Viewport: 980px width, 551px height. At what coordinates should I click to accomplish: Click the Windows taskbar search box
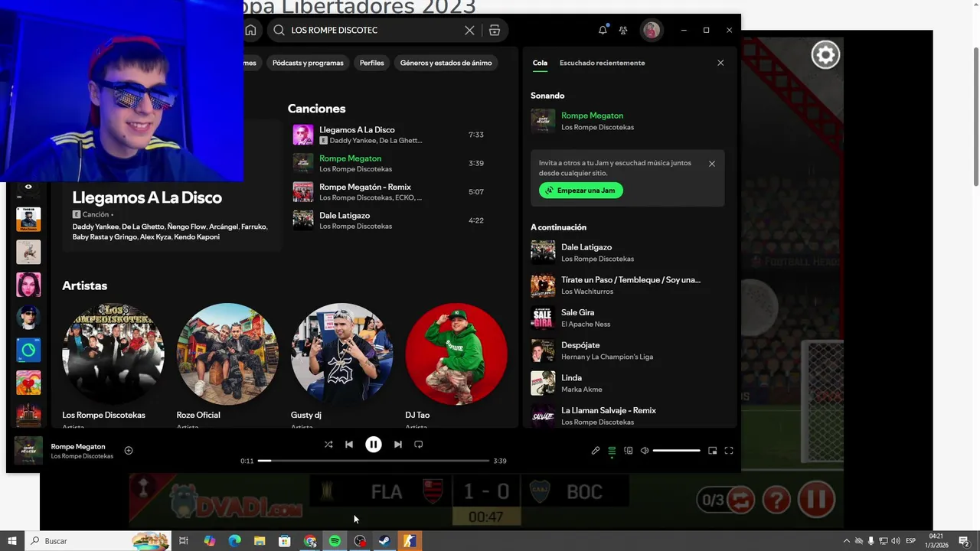tap(98, 541)
